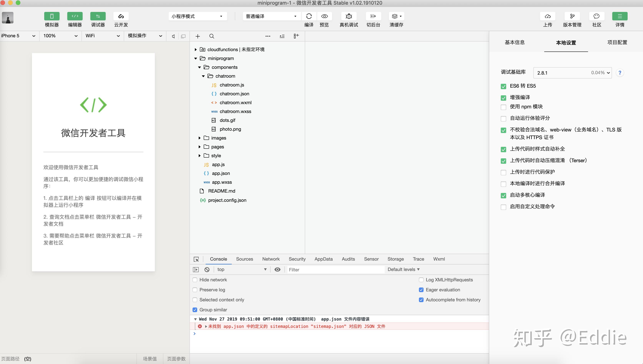Image resolution: width=643 pixels, height=364 pixels.
Task: Open the Wxml devtools tab
Action: coord(439,259)
